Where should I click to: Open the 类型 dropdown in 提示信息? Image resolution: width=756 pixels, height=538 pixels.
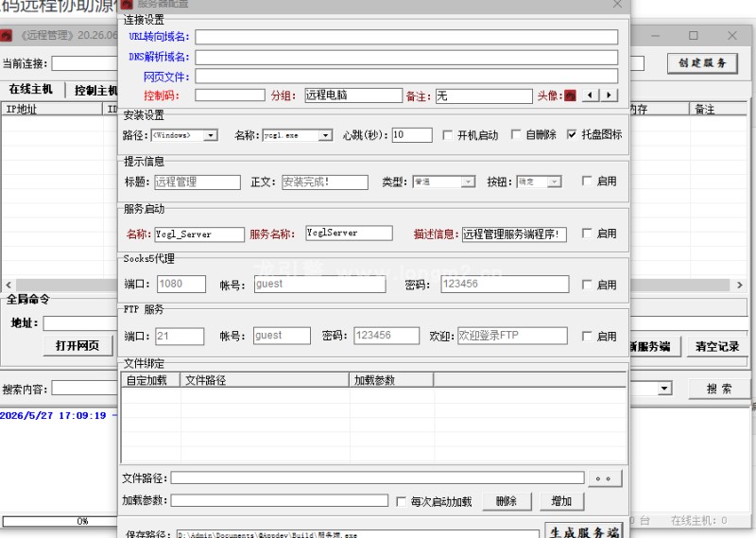point(468,182)
